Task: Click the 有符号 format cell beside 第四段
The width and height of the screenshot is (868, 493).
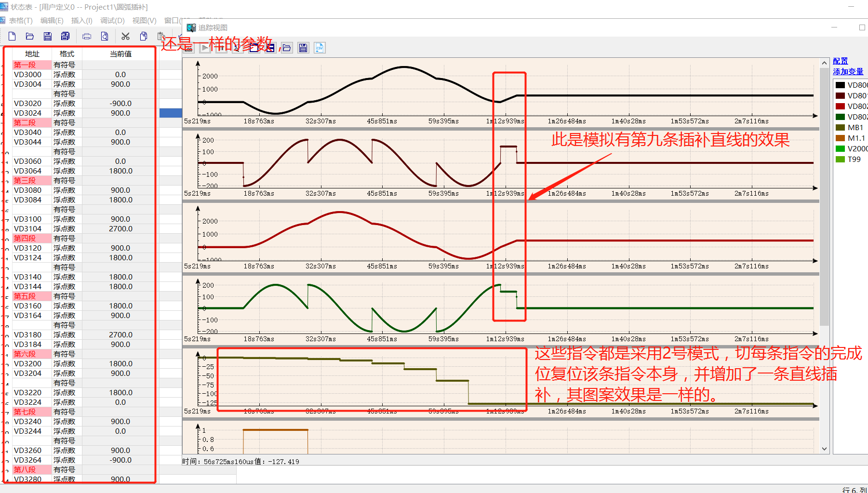Action: tap(67, 239)
